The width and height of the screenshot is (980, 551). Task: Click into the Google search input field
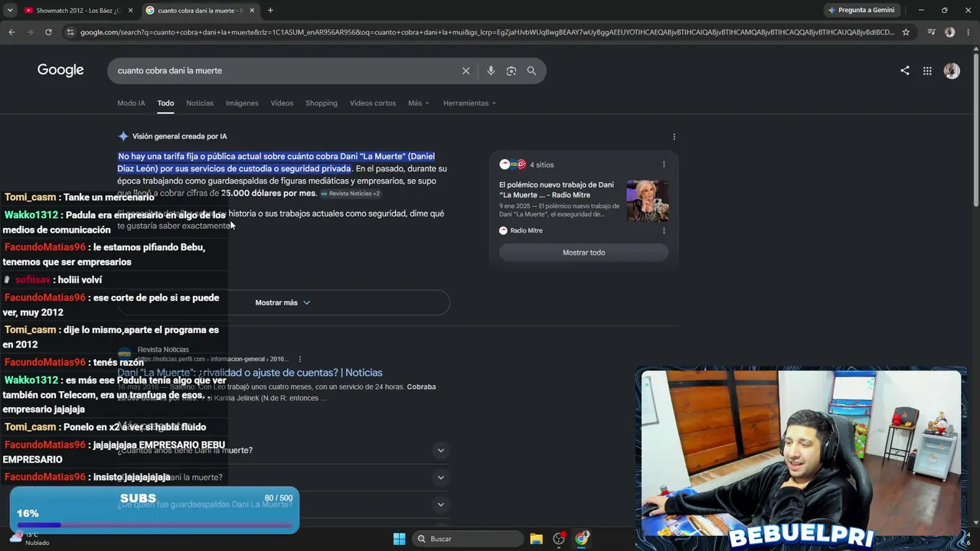point(283,70)
